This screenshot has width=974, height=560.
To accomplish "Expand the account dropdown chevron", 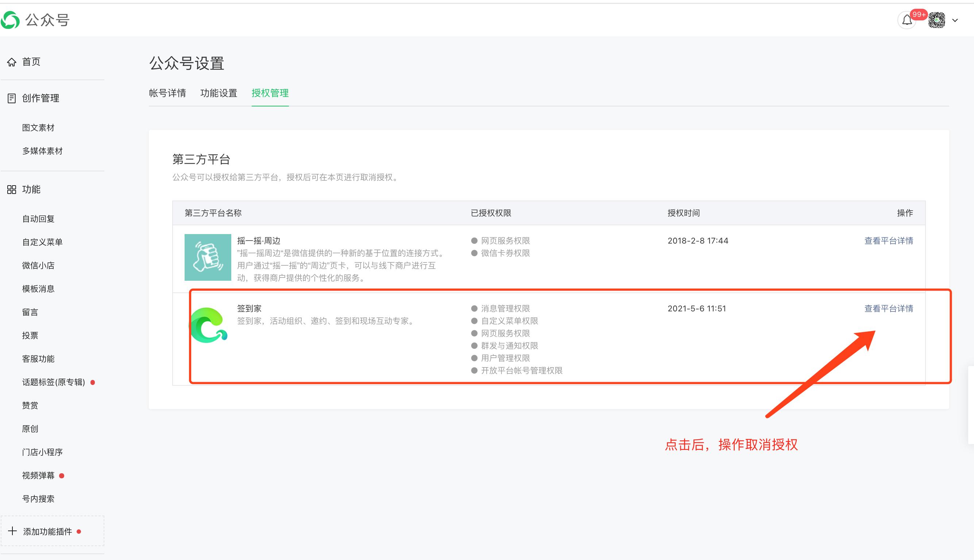I will click(x=955, y=20).
